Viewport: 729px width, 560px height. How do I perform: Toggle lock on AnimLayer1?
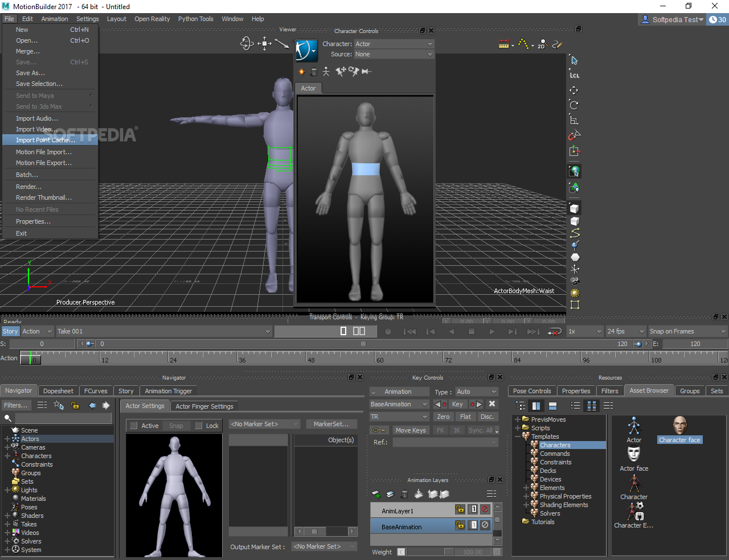coord(460,509)
